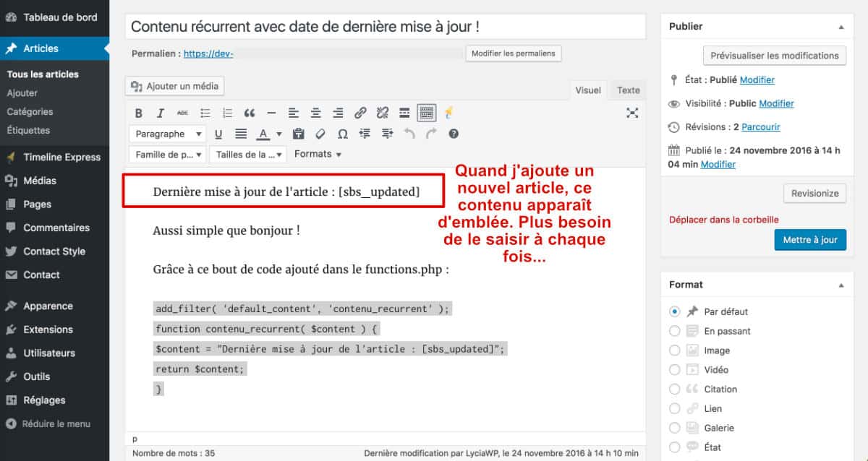Viewport: 868px width, 461px height.
Task: Select the italic formatting icon
Action: pos(161,112)
